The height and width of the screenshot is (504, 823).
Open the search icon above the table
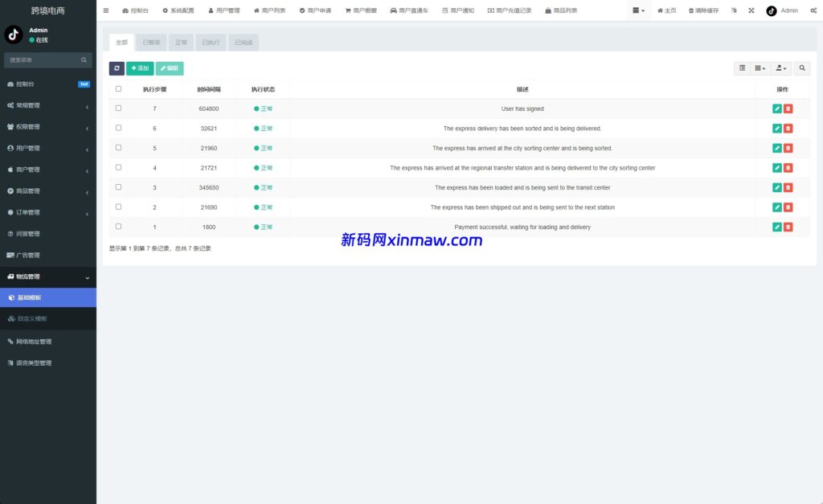click(x=802, y=68)
